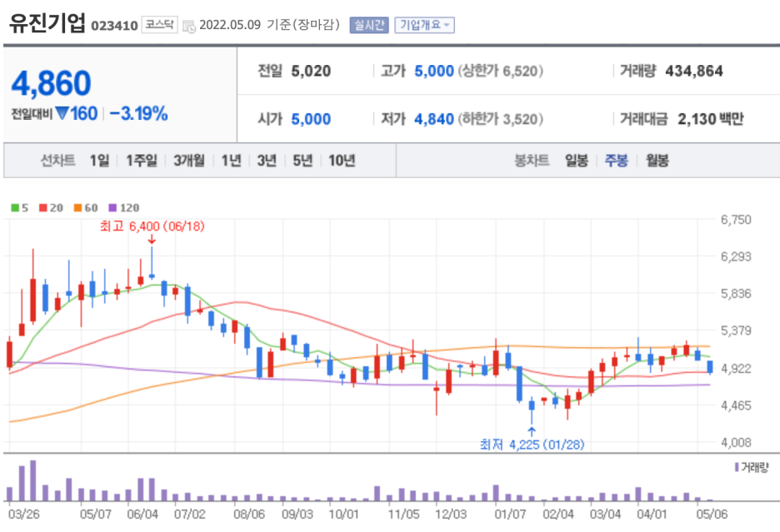Click the 시가 value 5,000
Viewport: 780px width, 532px height.
point(311,119)
